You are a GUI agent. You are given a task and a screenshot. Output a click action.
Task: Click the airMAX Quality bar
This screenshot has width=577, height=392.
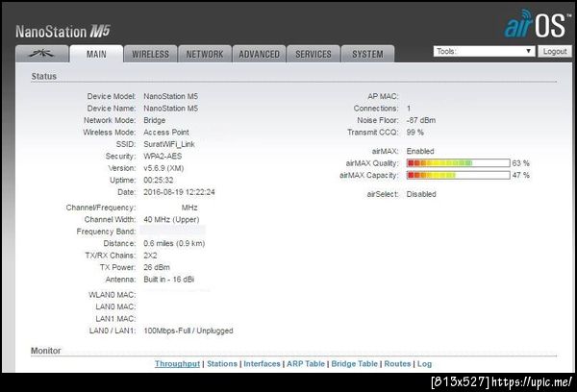pos(458,163)
